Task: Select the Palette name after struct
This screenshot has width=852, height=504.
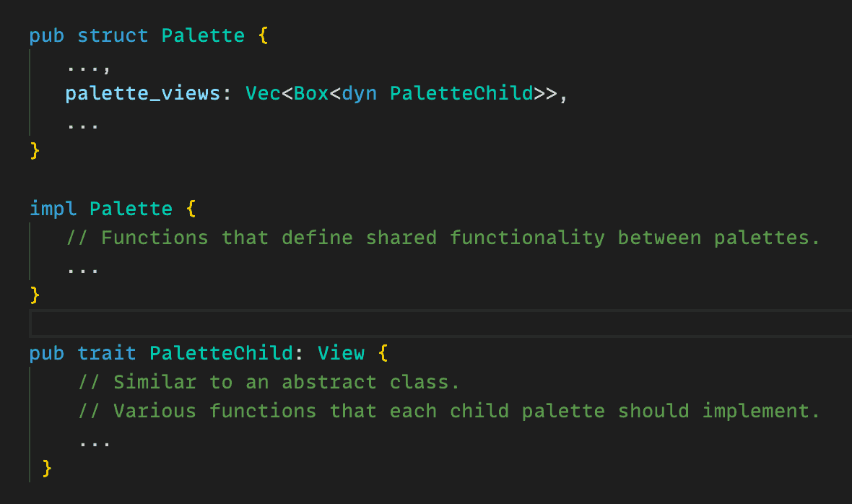Action: (x=203, y=35)
